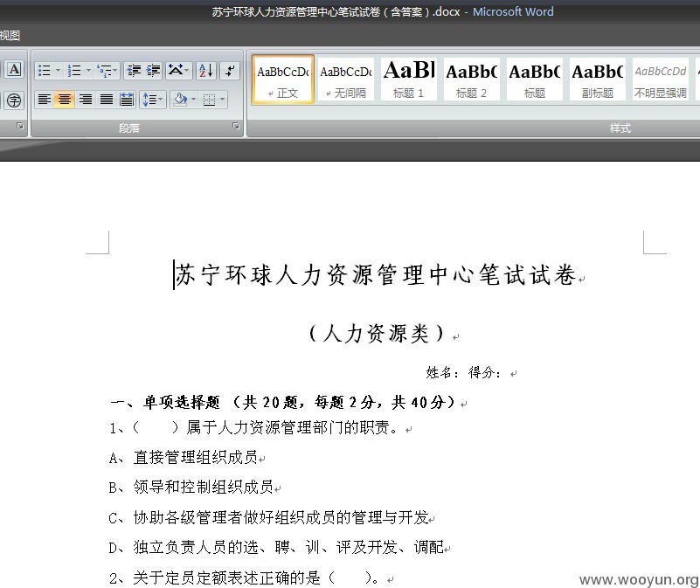Open the 视图 ribbon tab
The width and height of the screenshot is (700, 588).
10,35
